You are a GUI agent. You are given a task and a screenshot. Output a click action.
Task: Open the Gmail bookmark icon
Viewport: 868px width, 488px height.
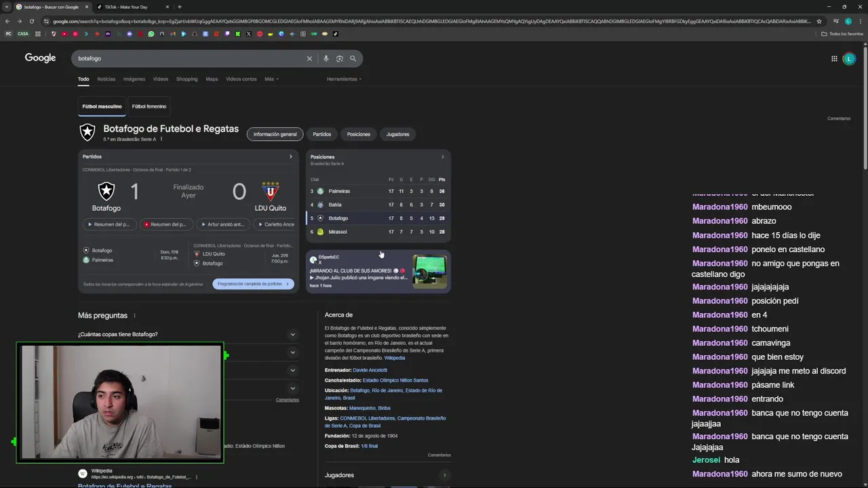coord(173,34)
